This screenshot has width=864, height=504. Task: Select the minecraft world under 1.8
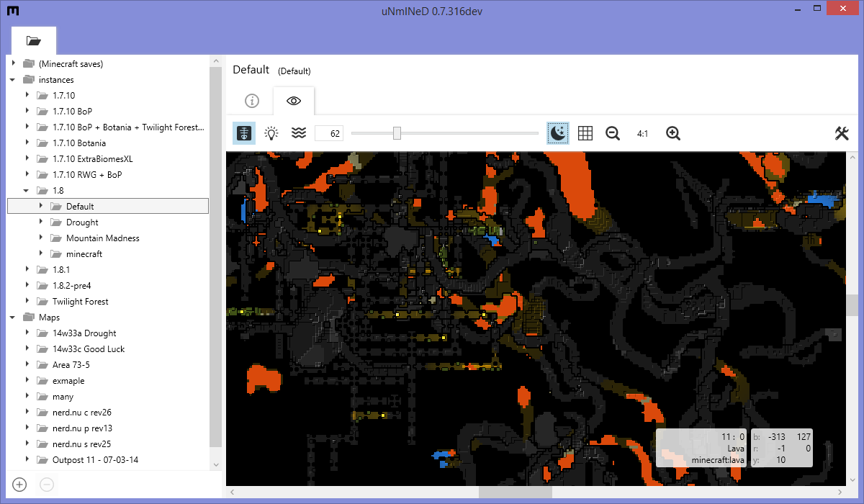click(x=84, y=253)
